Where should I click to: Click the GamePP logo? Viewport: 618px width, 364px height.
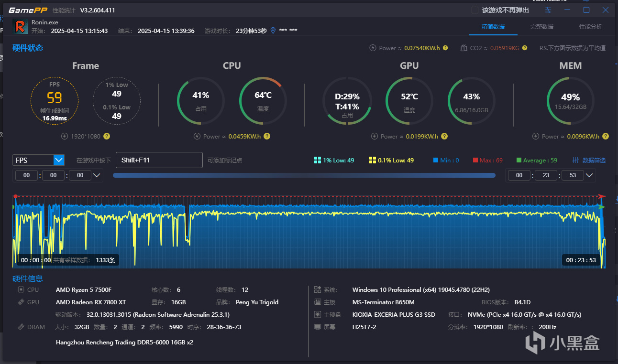click(28, 10)
